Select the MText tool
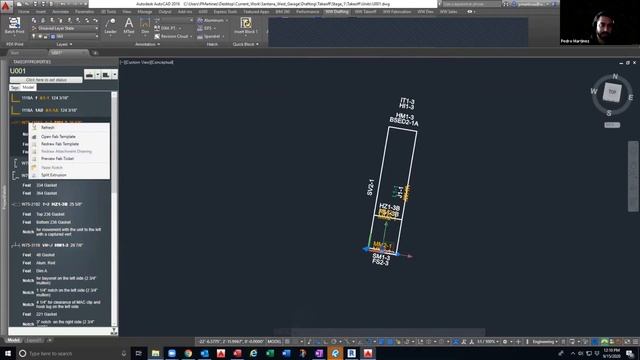Image resolution: width=640 pixels, height=360 pixels. 129,25
